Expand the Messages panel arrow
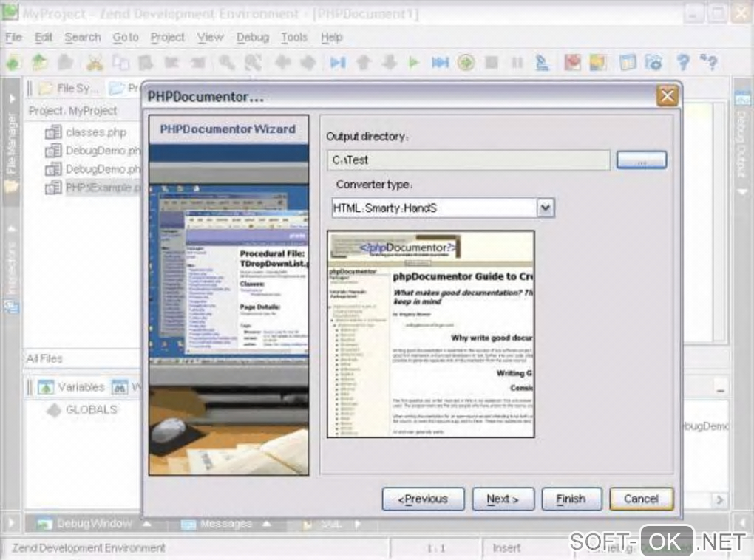Screen dimensions: 754x560 266,524
